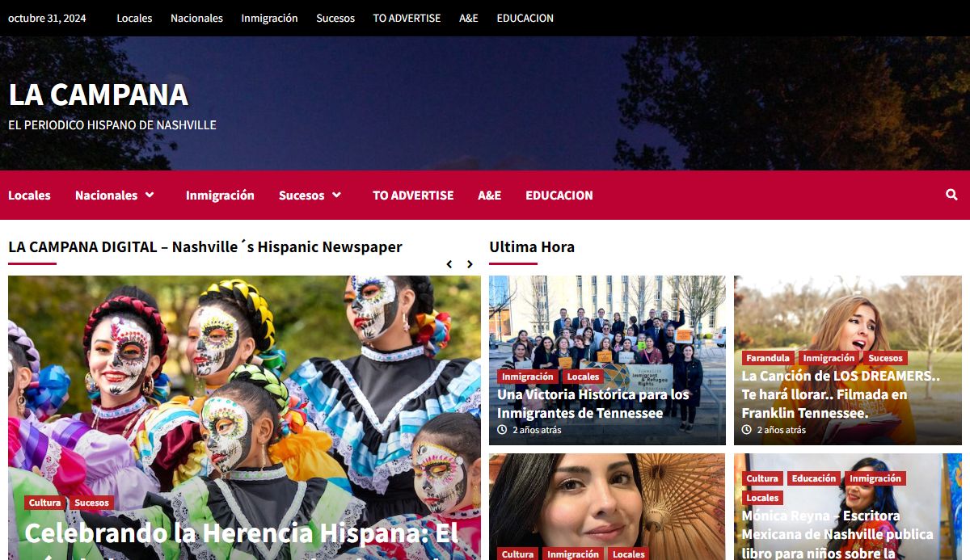Click LA CAMPANA DIGITAL section heading
This screenshot has width=970, height=560.
205,246
